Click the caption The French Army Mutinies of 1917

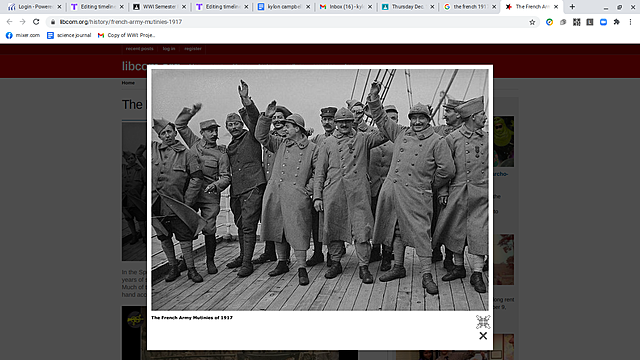(x=192, y=318)
